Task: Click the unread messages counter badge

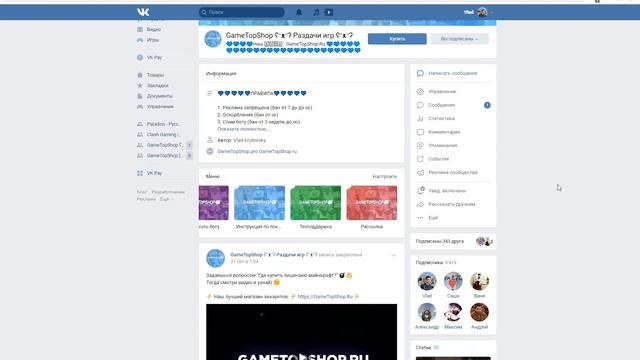Action: click(487, 105)
